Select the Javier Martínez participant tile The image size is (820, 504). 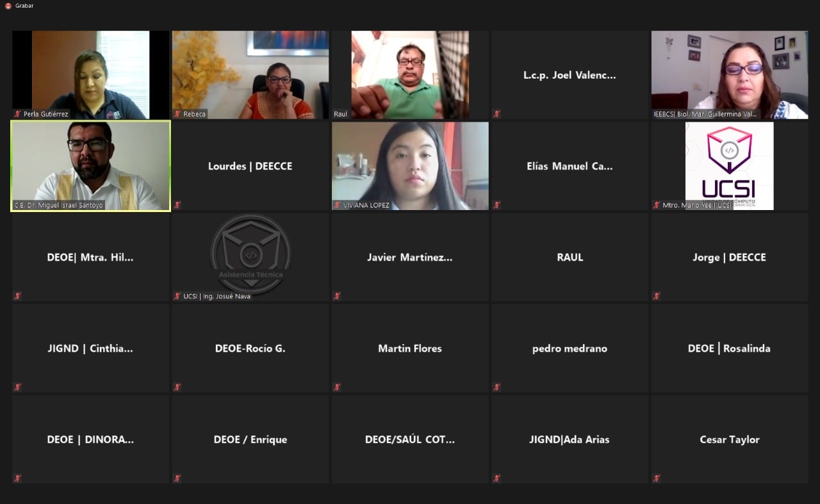[x=410, y=257]
